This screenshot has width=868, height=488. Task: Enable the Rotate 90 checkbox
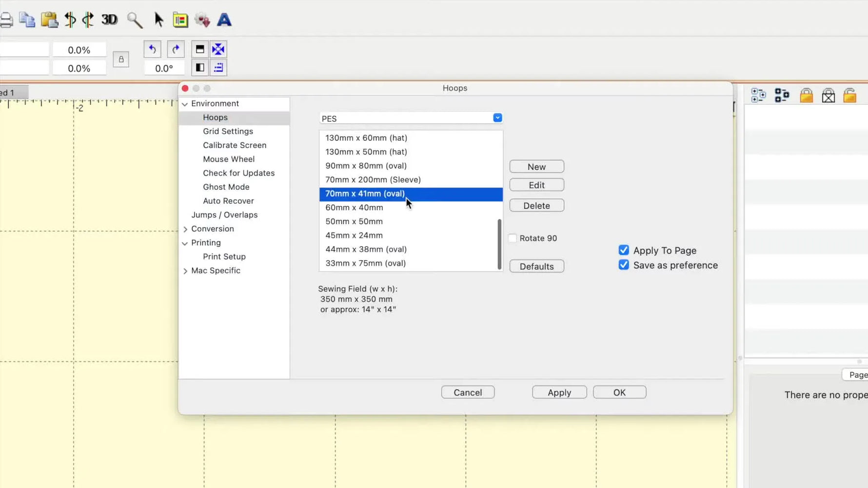tap(513, 238)
